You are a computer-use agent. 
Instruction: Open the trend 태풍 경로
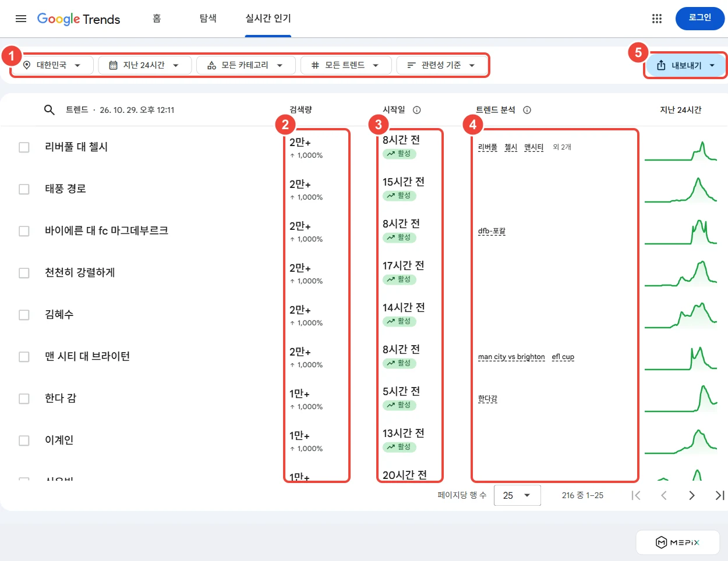pos(65,189)
